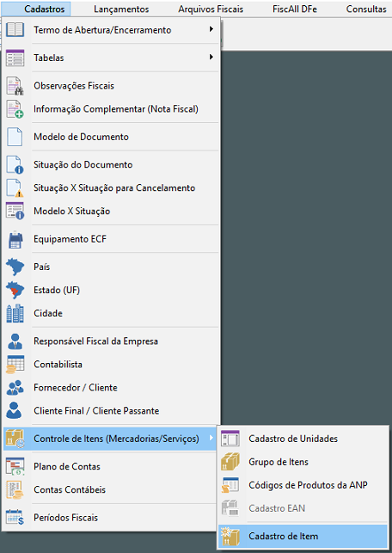Screen dimensions: 392x553
Task: Expand the Tabelas submenu arrow
Action: [211, 57]
